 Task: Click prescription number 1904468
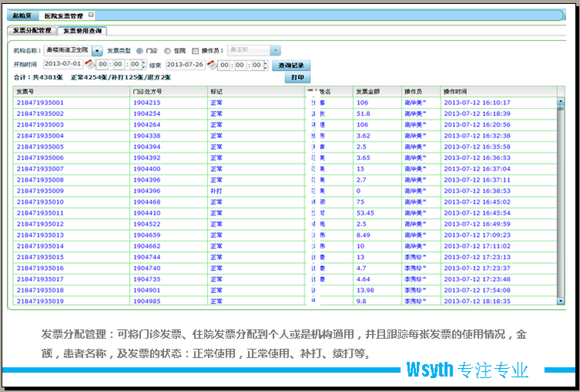coord(147,202)
